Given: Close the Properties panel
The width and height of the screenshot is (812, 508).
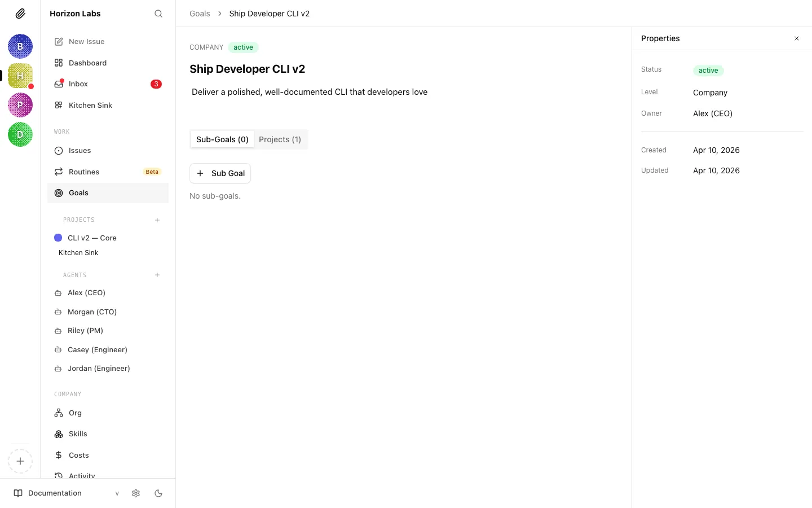Looking at the screenshot, I should [797, 38].
